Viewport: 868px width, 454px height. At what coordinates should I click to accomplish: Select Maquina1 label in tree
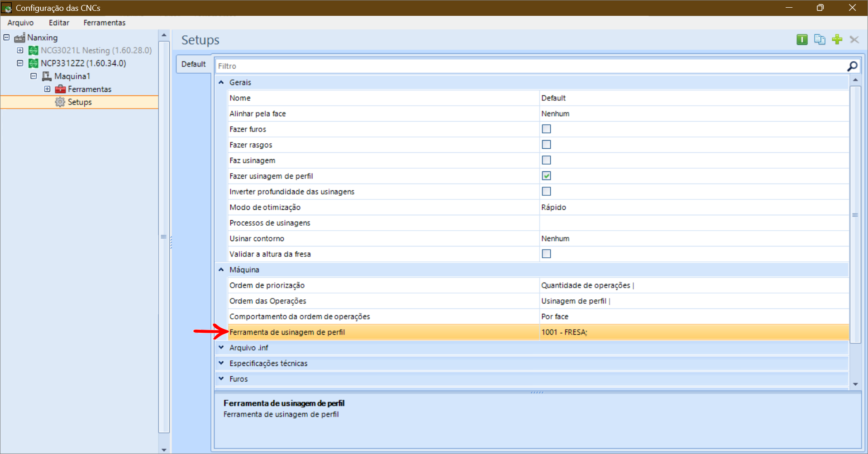point(72,76)
